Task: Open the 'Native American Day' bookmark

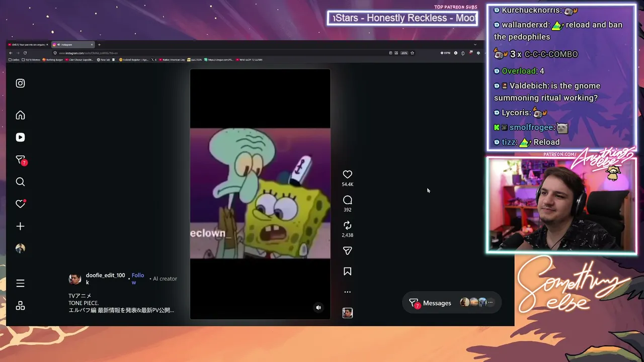Action: 173,59
